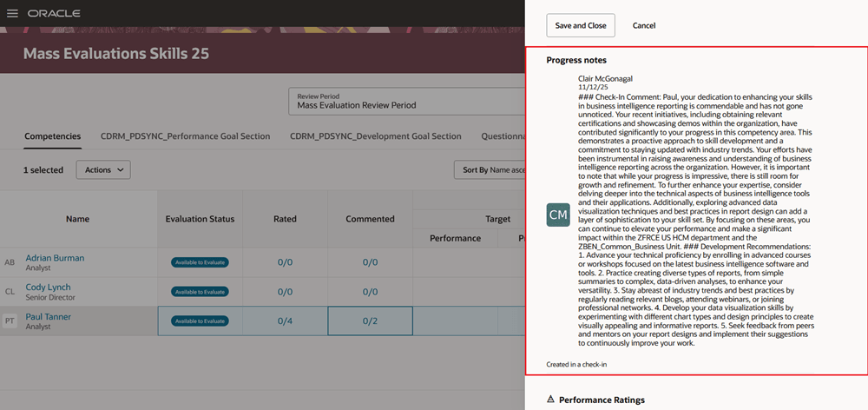Open the Sort By Name dropdown

pyautogui.click(x=490, y=170)
